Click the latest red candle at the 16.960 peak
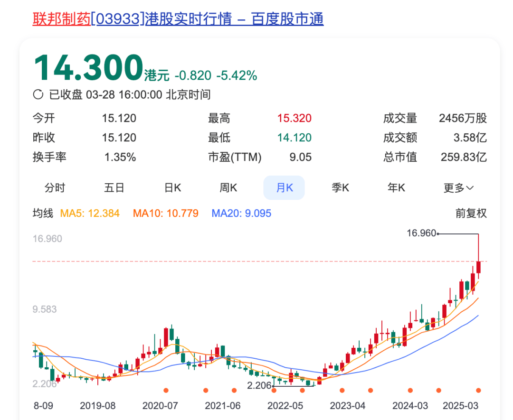513x420 pixels. point(478,267)
